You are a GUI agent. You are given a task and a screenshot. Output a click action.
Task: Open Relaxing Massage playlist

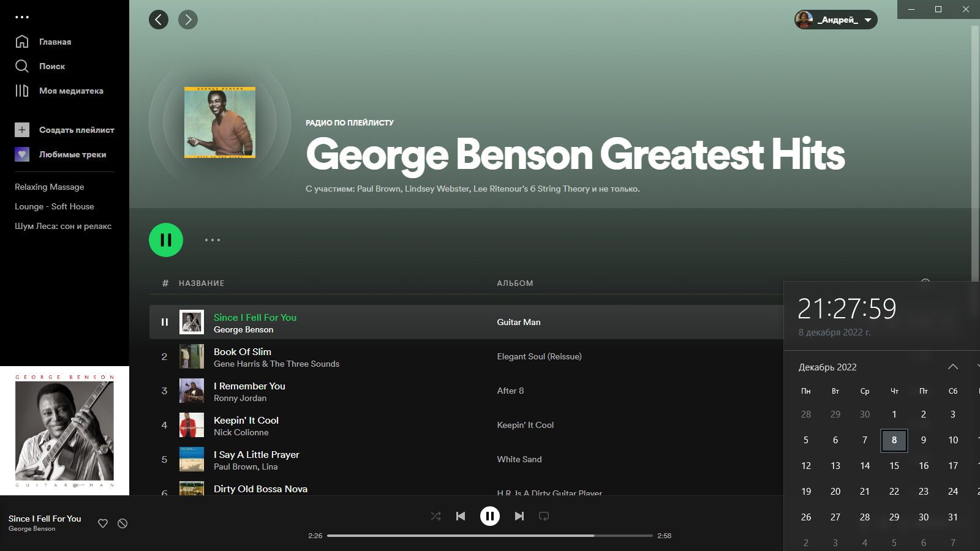click(50, 187)
